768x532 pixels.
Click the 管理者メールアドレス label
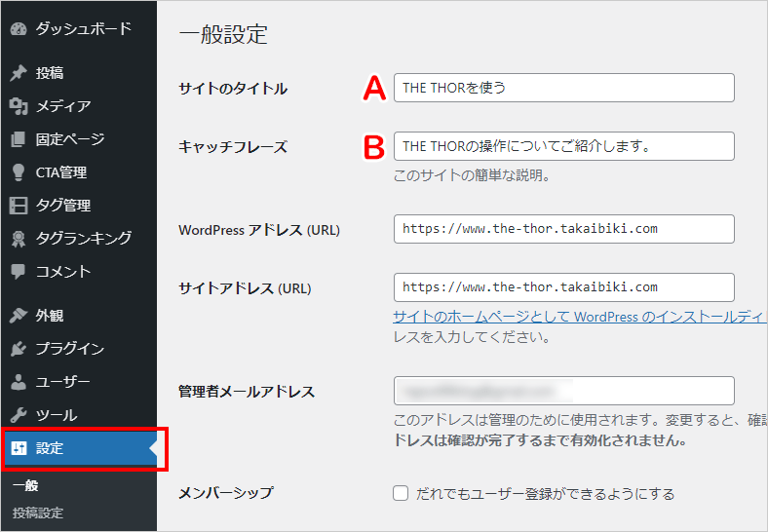point(247,392)
